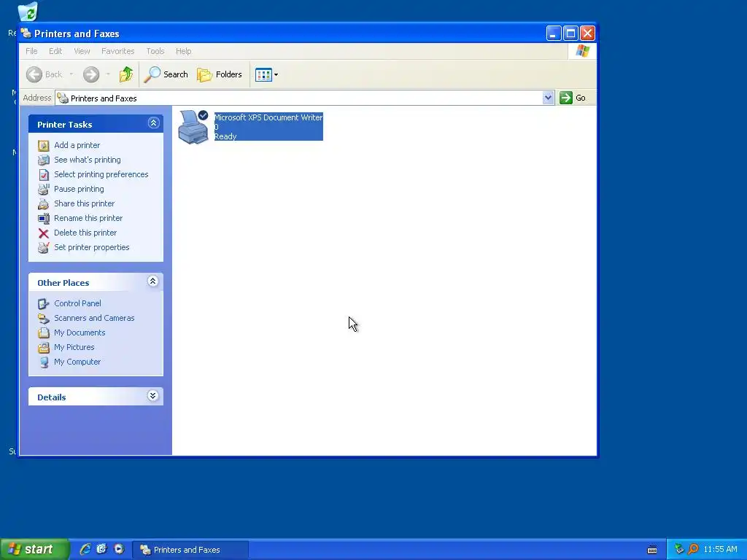
Task: Click the Select printing preferences icon
Action: pyautogui.click(x=43, y=175)
